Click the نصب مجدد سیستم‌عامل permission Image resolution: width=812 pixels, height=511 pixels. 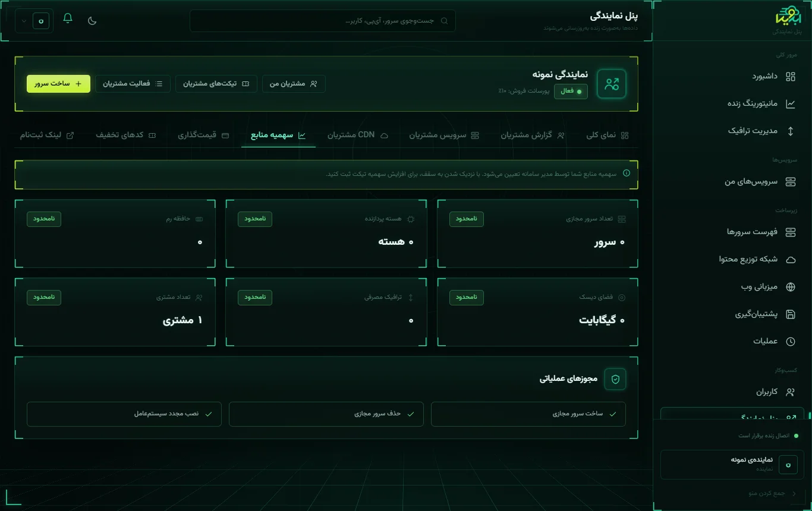tap(124, 414)
